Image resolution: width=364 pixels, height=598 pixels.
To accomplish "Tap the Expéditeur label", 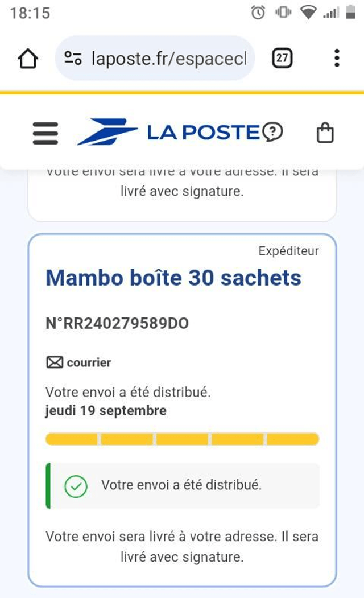I will (x=288, y=251).
